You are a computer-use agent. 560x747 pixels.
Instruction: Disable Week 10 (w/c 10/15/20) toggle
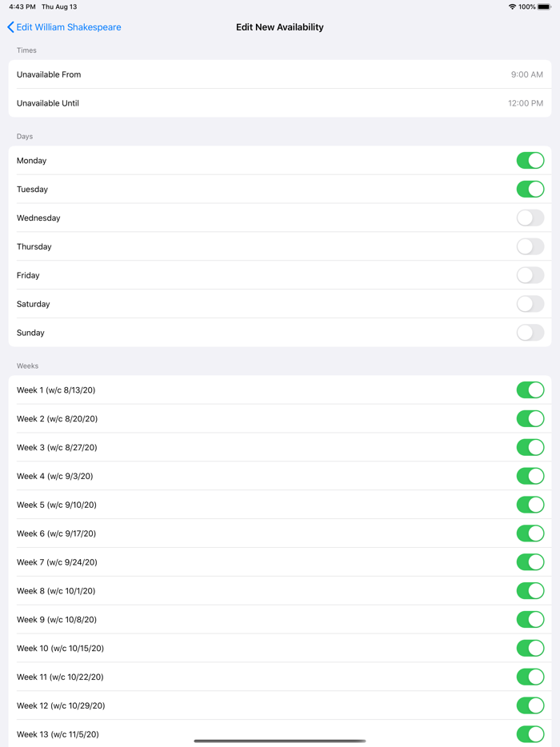pos(530,649)
